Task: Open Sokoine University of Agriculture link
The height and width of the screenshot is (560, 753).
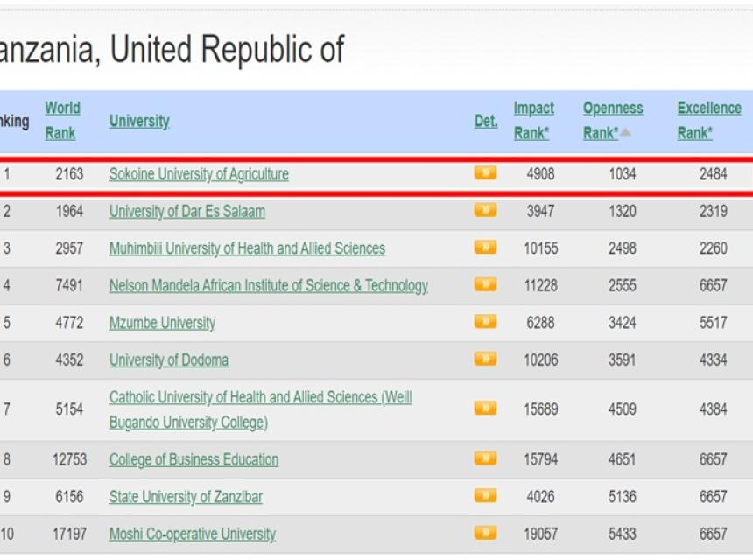Action: (x=199, y=174)
